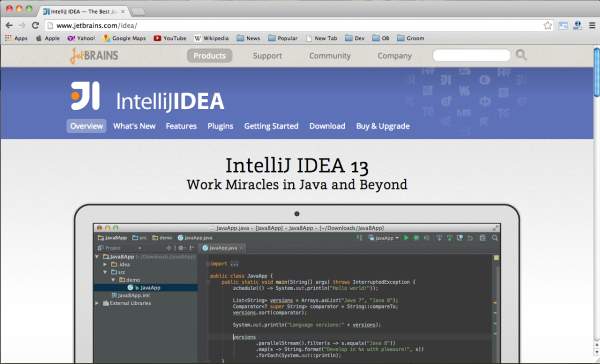
Task: Open the Company menu
Action: tap(395, 56)
